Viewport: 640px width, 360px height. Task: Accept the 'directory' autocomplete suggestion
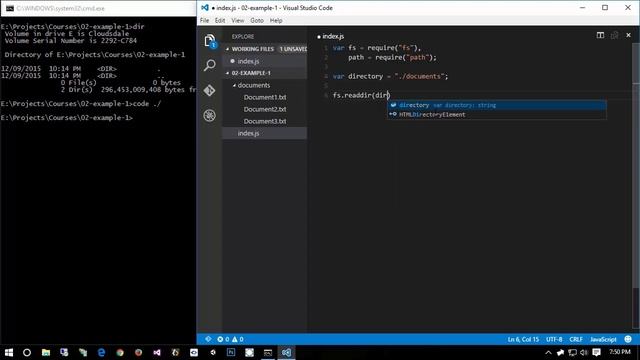497,105
